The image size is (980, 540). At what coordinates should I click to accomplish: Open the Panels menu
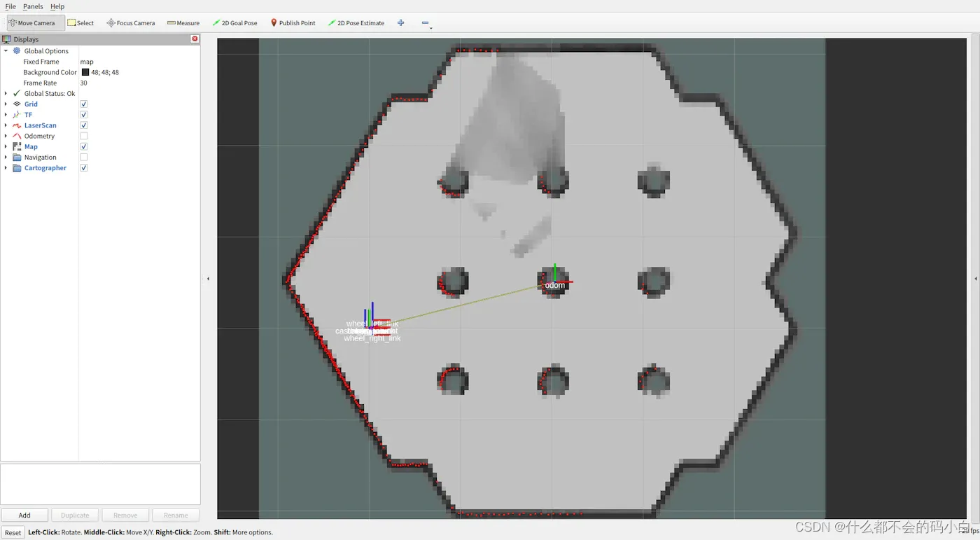pos(32,6)
